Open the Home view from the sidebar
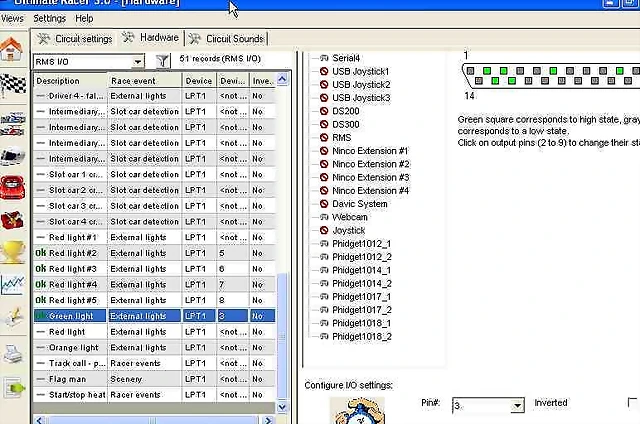This screenshot has height=424, width=640. (x=12, y=49)
